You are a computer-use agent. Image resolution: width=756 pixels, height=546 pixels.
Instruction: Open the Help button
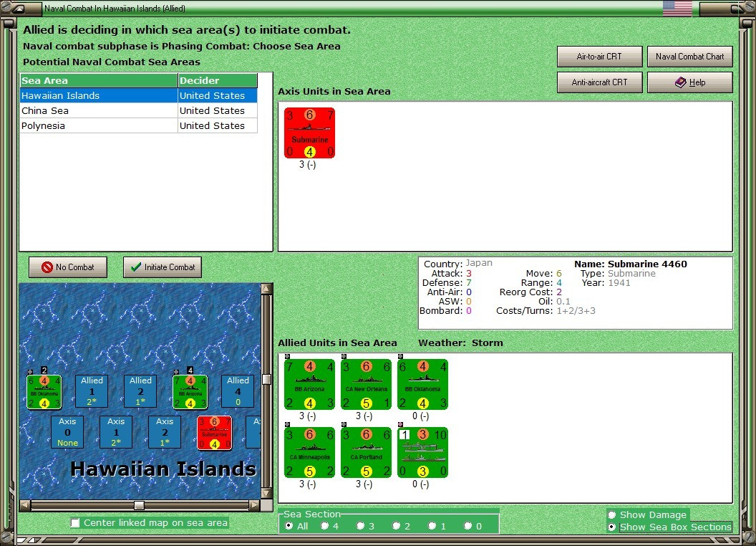[x=690, y=82]
